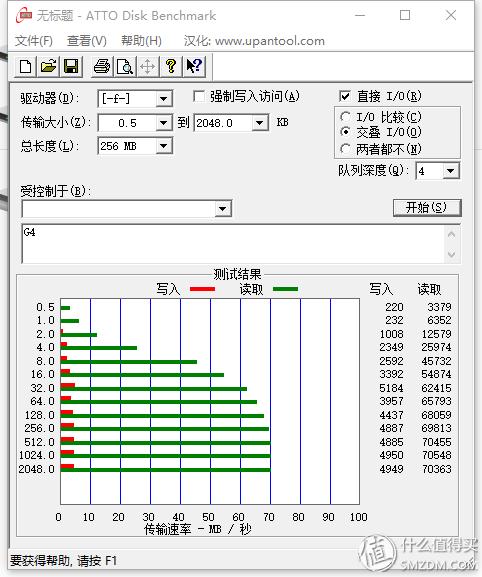Open the 文件(F) menu

tap(34, 40)
